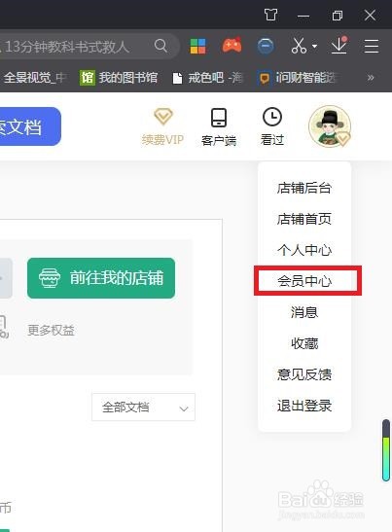Click the scissors screenshot tool
The image size is (392, 532).
tap(299, 46)
